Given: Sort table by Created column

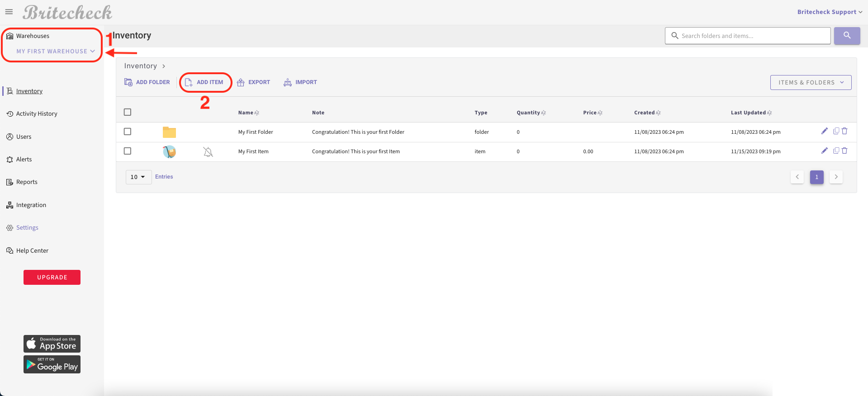Looking at the screenshot, I should point(647,113).
